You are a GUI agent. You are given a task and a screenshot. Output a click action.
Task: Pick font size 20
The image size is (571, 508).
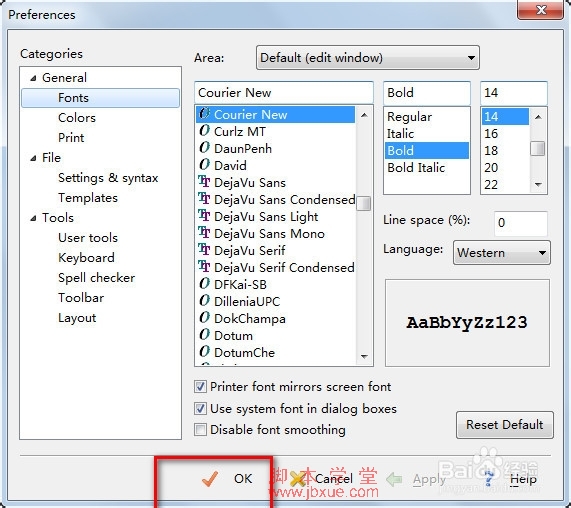(505, 168)
